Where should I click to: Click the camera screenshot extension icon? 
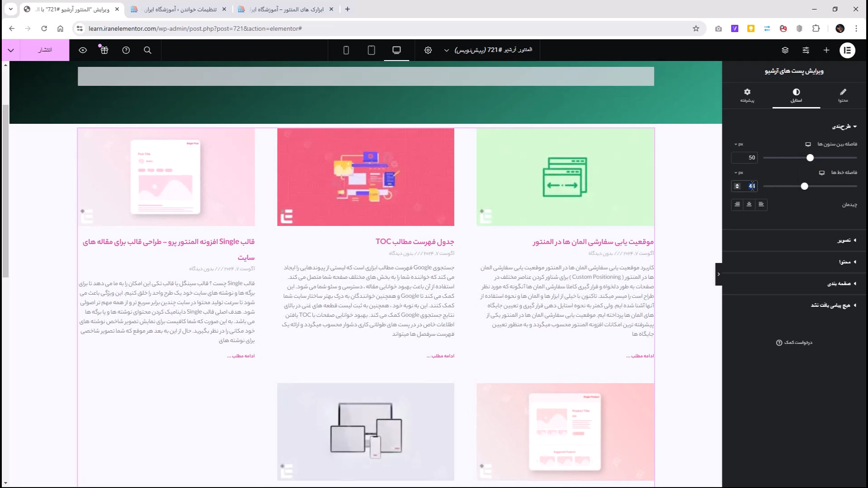tap(718, 28)
